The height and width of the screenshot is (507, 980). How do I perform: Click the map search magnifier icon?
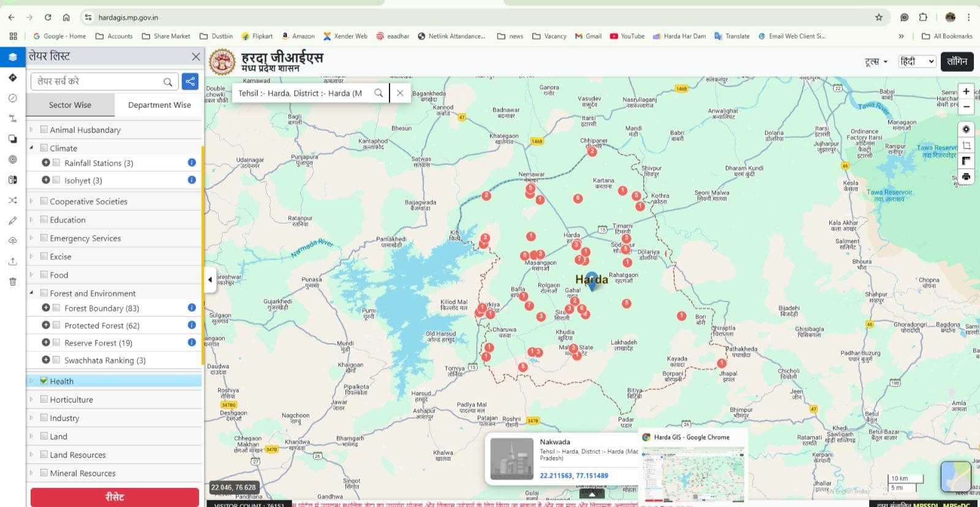[379, 93]
